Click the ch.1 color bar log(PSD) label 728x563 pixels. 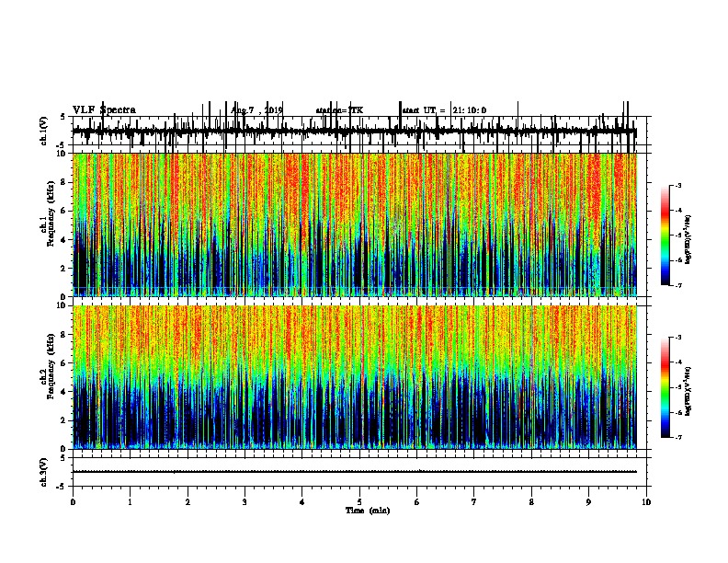click(x=688, y=240)
